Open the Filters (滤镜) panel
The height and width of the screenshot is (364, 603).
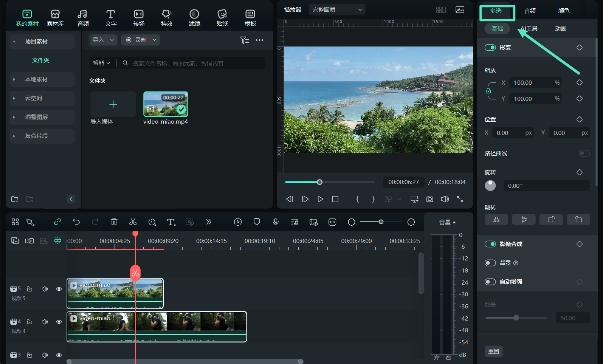coord(194,18)
